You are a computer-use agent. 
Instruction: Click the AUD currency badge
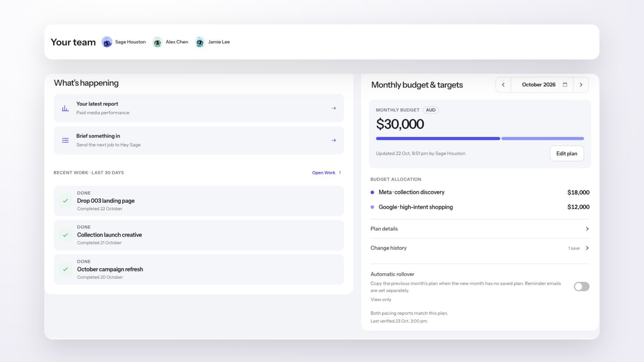point(431,110)
